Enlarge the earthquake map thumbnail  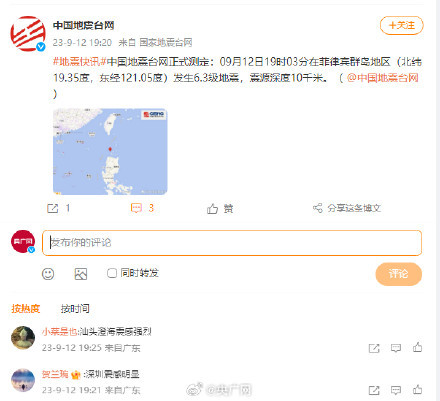(110, 151)
